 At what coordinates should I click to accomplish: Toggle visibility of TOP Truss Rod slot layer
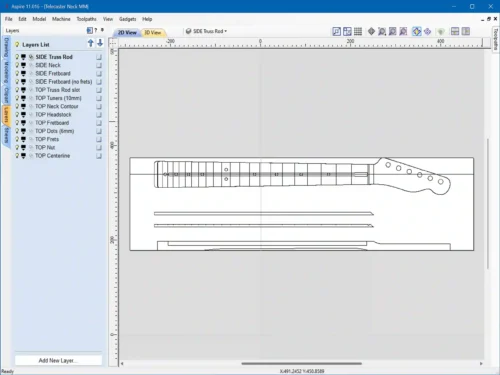(x=17, y=90)
